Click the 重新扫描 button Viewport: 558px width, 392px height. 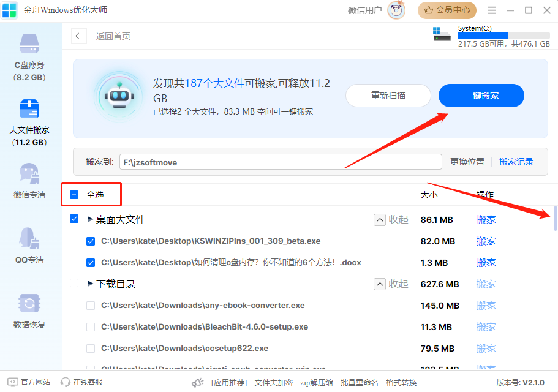tap(388, 96)
